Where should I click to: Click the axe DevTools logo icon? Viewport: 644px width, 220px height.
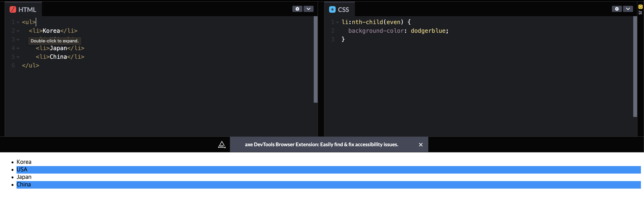(x=221, y=144)
